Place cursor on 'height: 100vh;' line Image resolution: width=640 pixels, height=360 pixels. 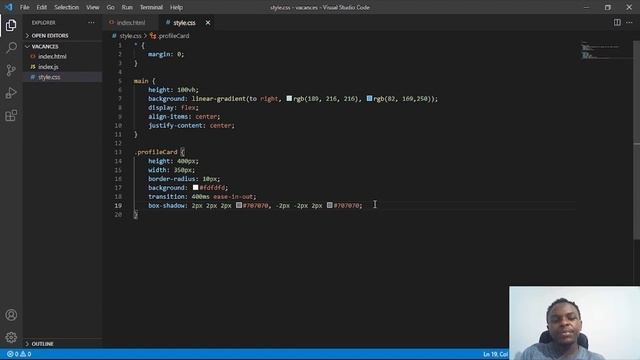coord(173,90)
